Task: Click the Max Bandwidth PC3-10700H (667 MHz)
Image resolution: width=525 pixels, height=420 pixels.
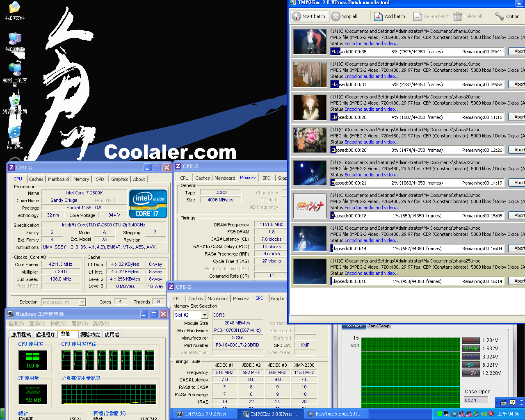Action: coord(237,331)
